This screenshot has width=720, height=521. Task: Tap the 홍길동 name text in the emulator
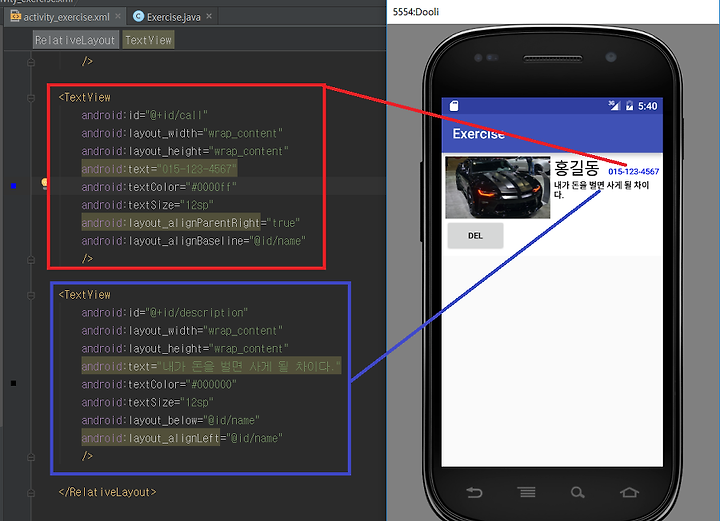pos(576,168)
